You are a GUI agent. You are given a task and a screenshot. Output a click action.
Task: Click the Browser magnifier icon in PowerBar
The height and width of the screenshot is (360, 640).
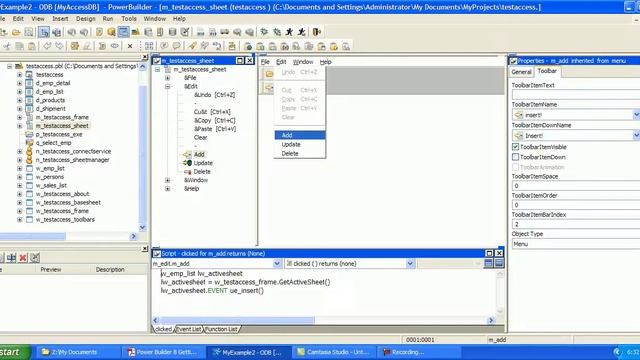coord(111,32)
